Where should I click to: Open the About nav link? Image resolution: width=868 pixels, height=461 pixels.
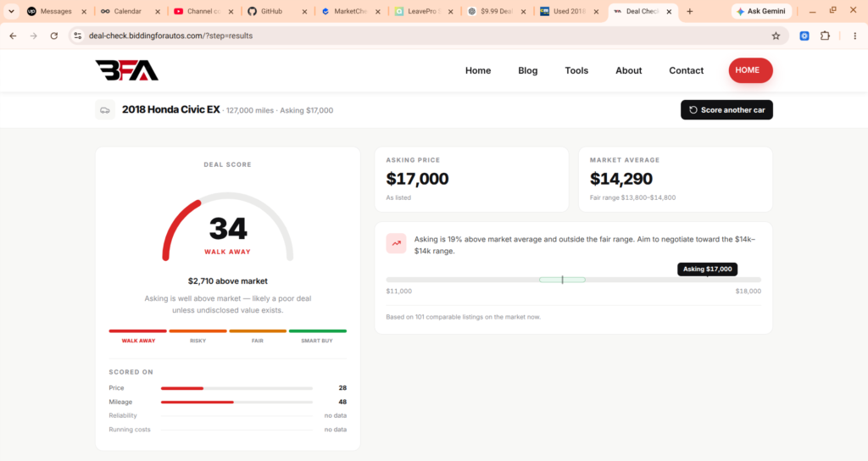point(628,70)
